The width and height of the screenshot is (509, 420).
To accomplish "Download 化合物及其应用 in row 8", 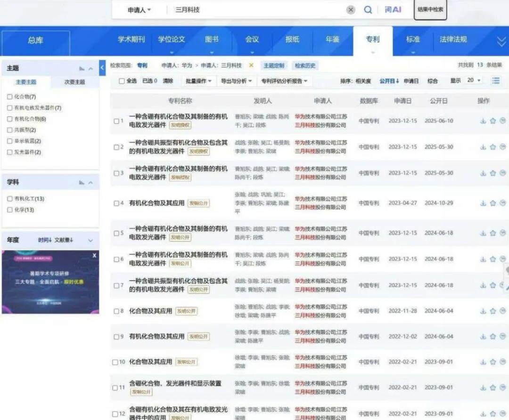I will click(483, 311).
